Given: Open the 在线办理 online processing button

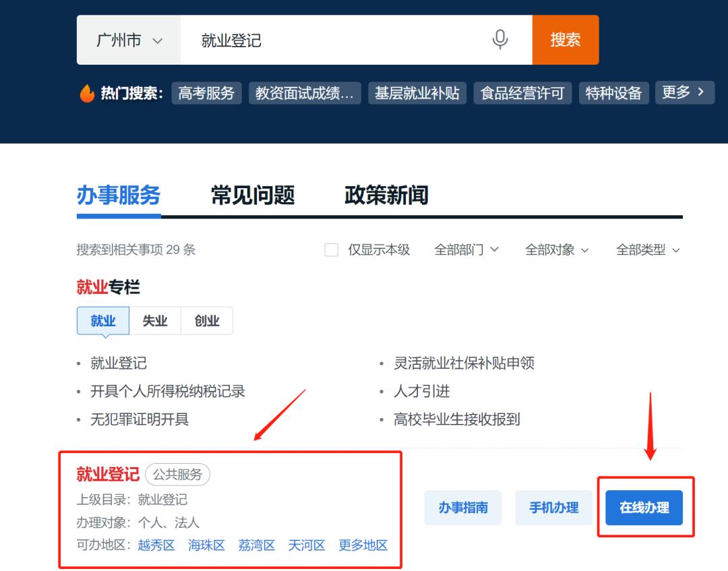Looking at the screenshot, I should (645, 508).
